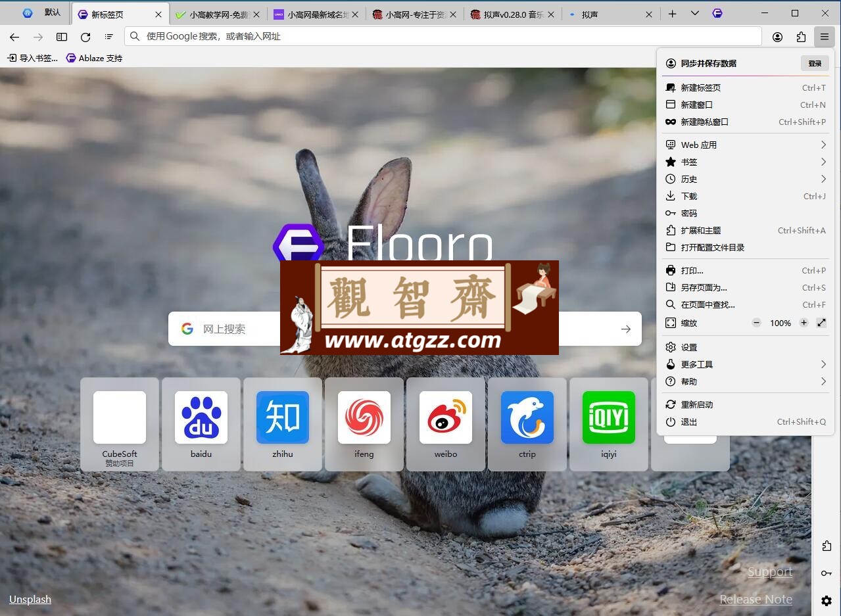The height and width of the screenshot is (616, 841).
Task: Open the zhihu shortcut tile
Action: point(283,424)
